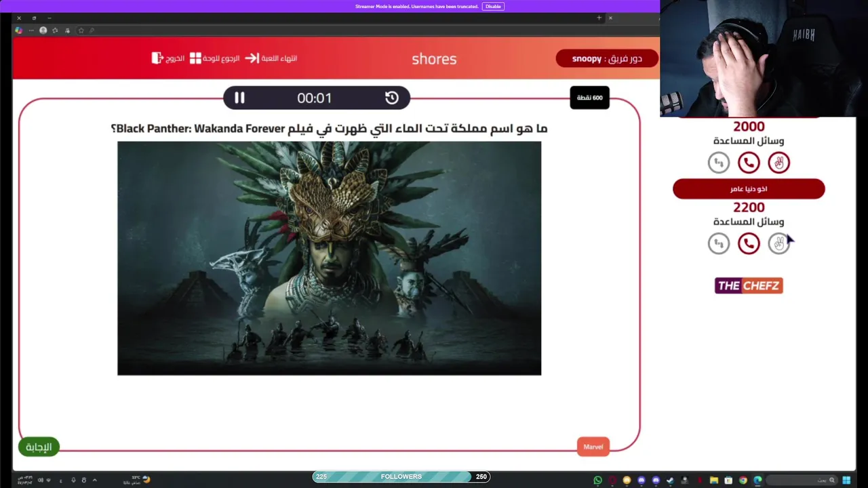This screenshot has width=868, height=488.
Task: Open a new browser tab with plus
Action: pyautogui.click(x=599, y=18)
